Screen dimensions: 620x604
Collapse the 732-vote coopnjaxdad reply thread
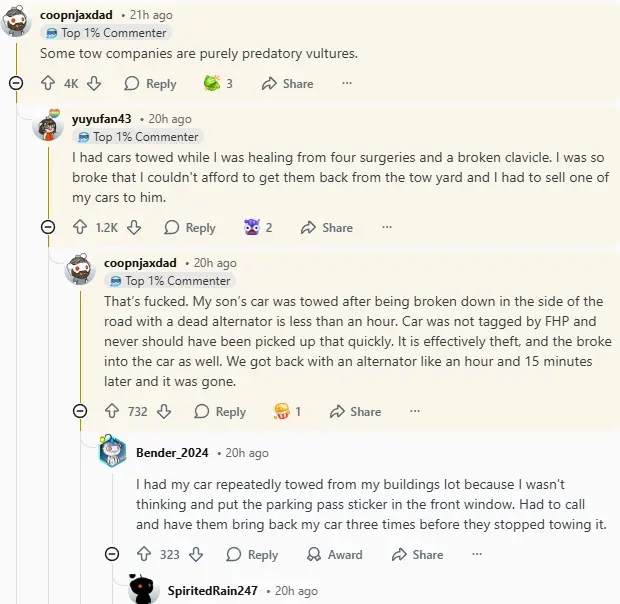(x=80, y=411)
